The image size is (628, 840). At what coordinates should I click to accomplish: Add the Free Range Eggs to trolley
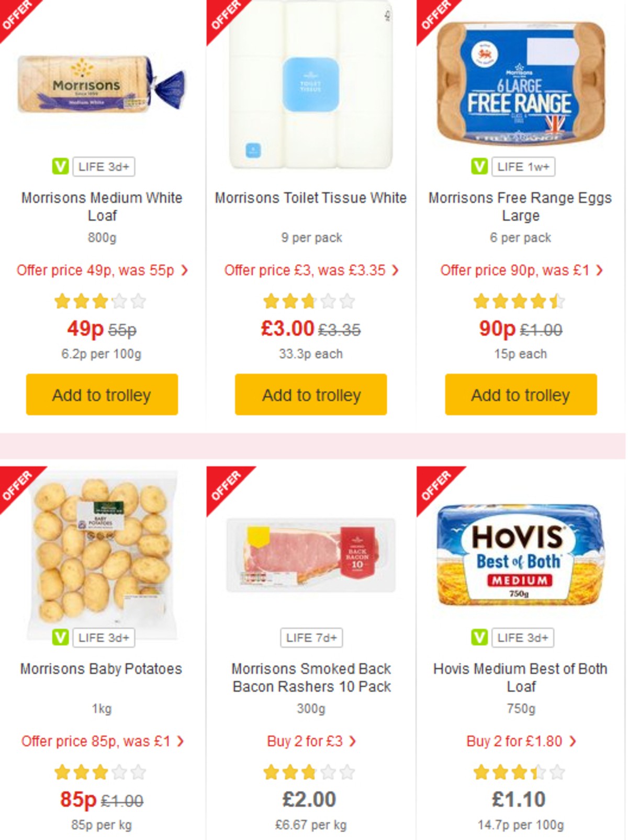coord(519,395)
